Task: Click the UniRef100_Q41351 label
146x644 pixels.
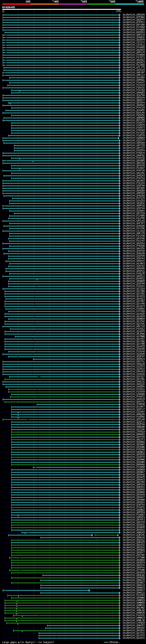Action: pyautogui.click(x=133, y=173)
